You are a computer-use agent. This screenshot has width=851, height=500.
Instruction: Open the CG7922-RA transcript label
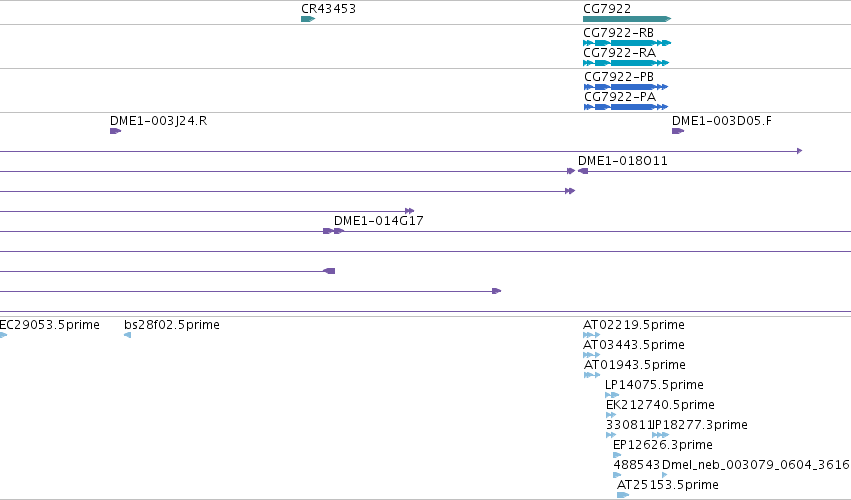pos(619,53)
